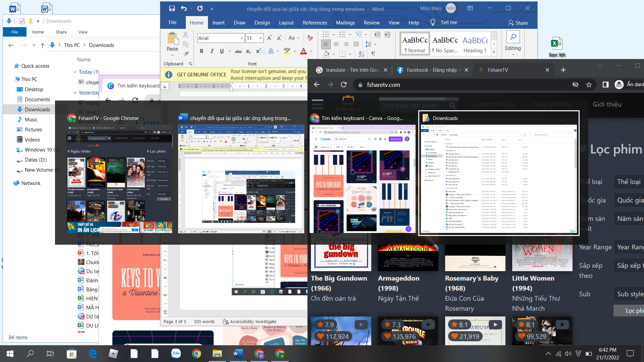644x362 pixels.
Task: Click Show/Hide paragraph marks icon
Action: click(x=373, y=54)
